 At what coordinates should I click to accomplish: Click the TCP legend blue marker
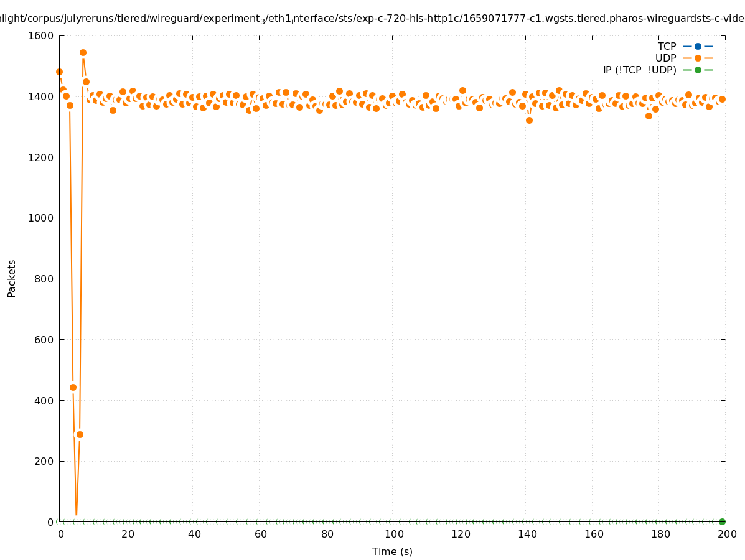pos(698,46)
